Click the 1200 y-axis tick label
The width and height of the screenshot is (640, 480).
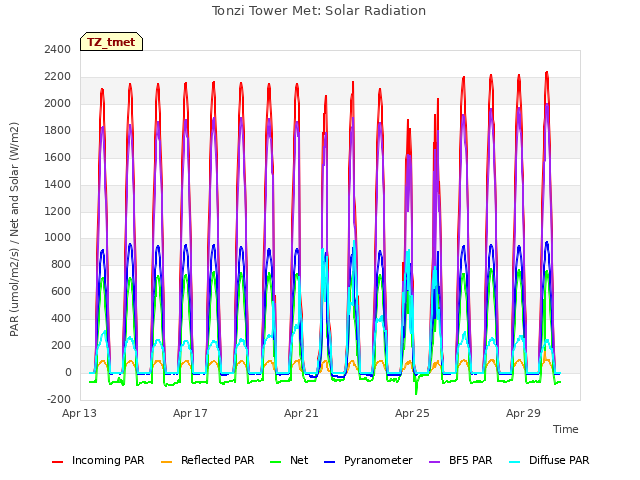click(x=58, y=211)
